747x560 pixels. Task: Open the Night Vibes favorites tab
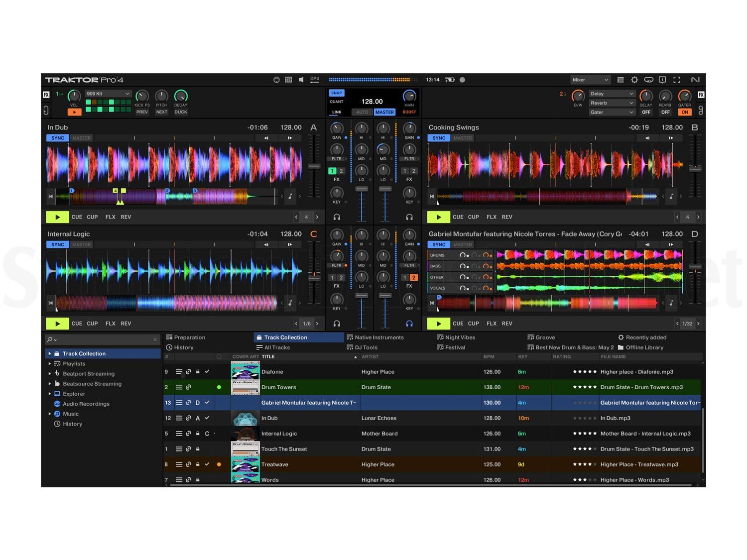click(x=459, y=337)
